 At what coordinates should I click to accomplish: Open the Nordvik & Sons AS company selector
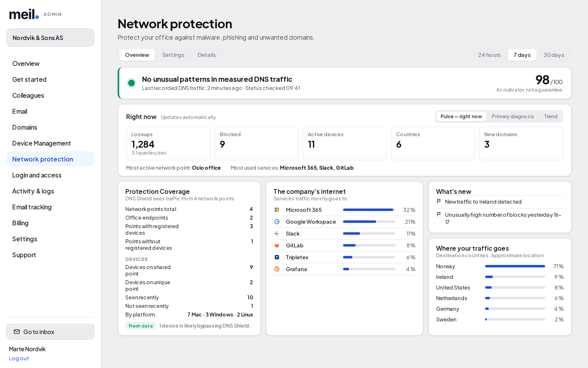pyautogui.click(x=50, y=38)
